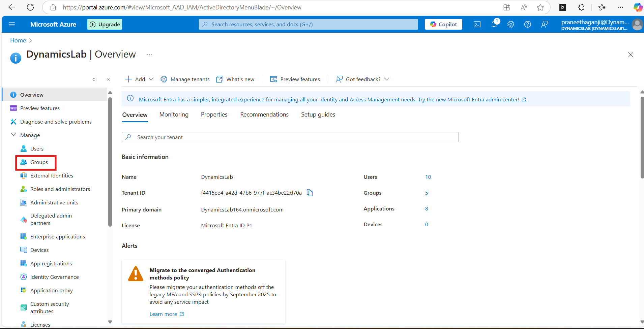Open the Cloud Shell icon

tap(477, 24)
